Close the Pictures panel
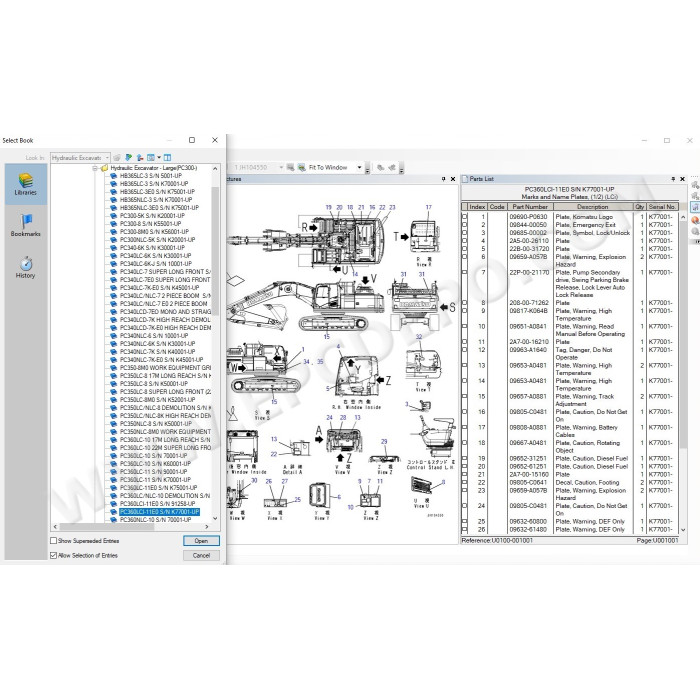 tap(453, 179)
